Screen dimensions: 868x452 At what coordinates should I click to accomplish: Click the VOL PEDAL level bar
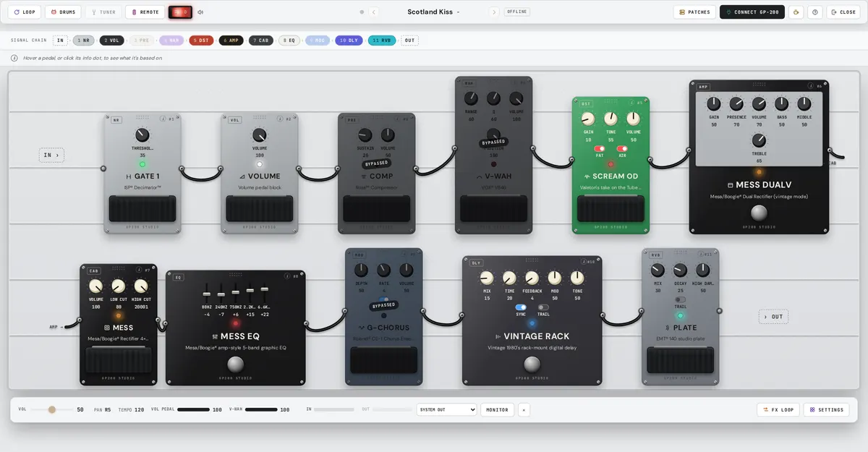point(194,409)
